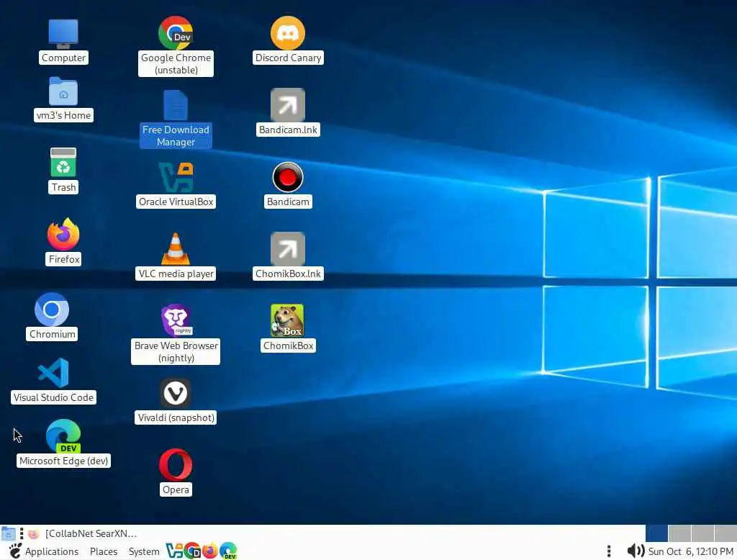Open the clock showing Sun Oct 6, 12:10 PM
The width and height of the screenshot is (737, 560).
click(x=690, y=551)
